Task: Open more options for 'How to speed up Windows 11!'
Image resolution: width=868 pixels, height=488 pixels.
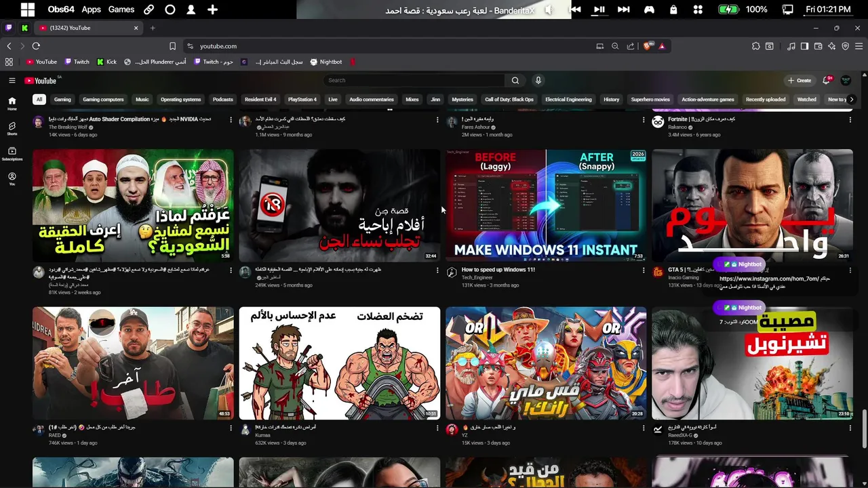Action: [x=644, y=270]
